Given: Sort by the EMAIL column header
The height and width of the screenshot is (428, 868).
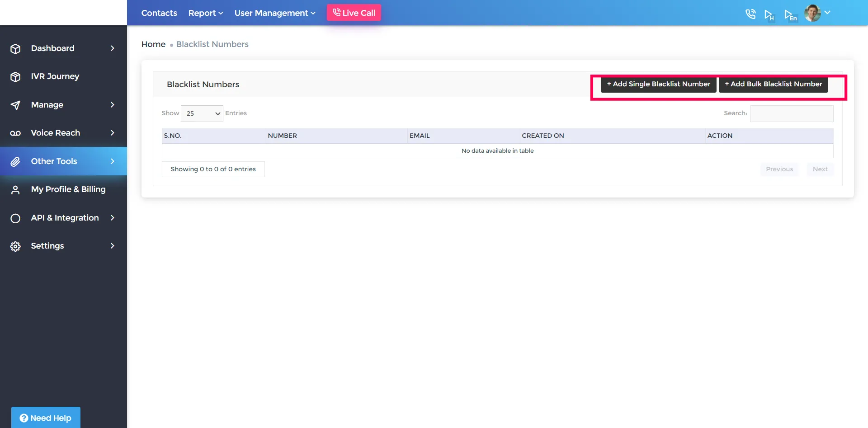Looking at the screenshot, I should click(x=463, y=136).
